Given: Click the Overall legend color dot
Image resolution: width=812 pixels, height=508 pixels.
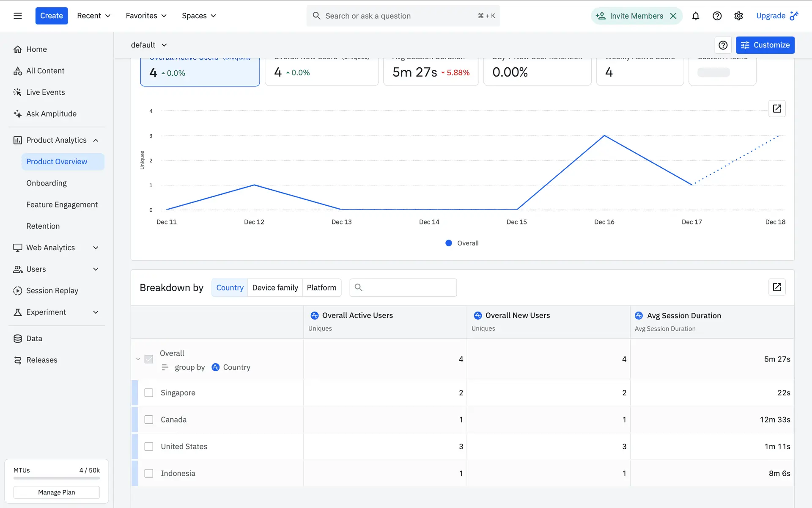Looking at the screenshot, I should point(449,243).
